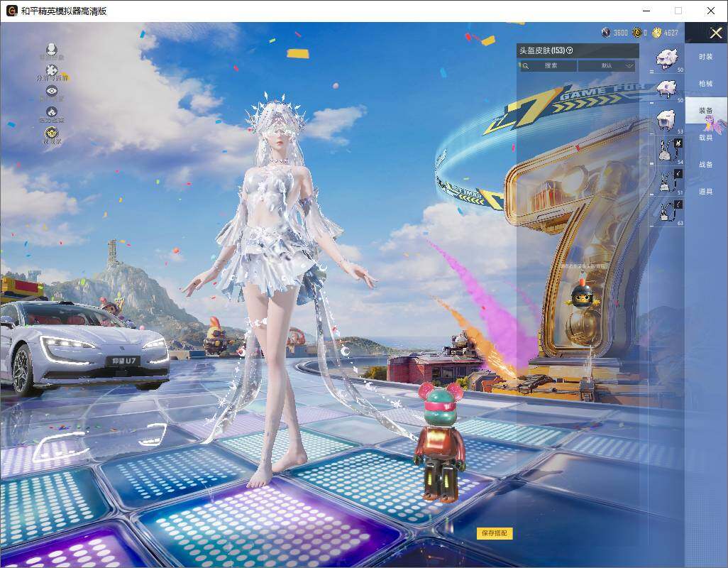Viewport: 728px width, 568px height.
Task: Click the black-gold coin icon beside 0
Action: (x=637, y=33)
